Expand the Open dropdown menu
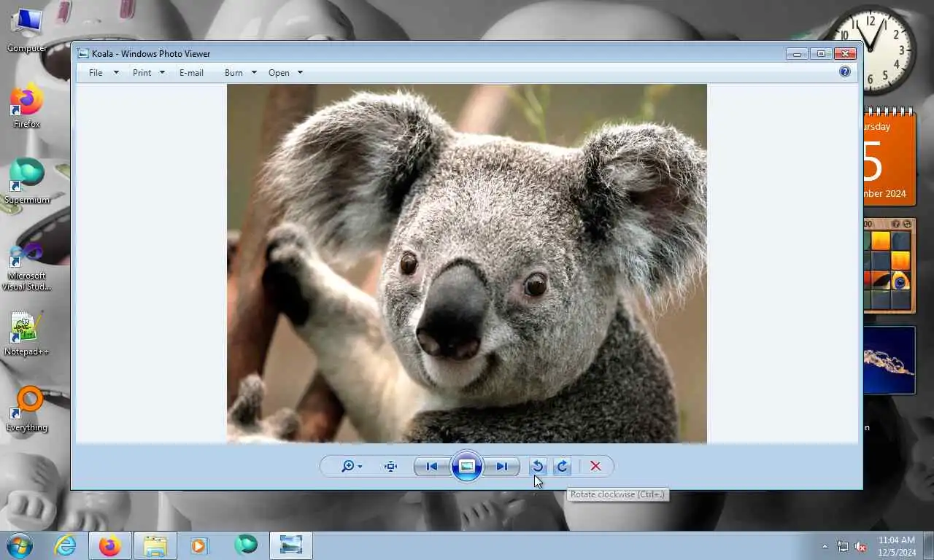This screenshot has height=560, width=934. 285,73
